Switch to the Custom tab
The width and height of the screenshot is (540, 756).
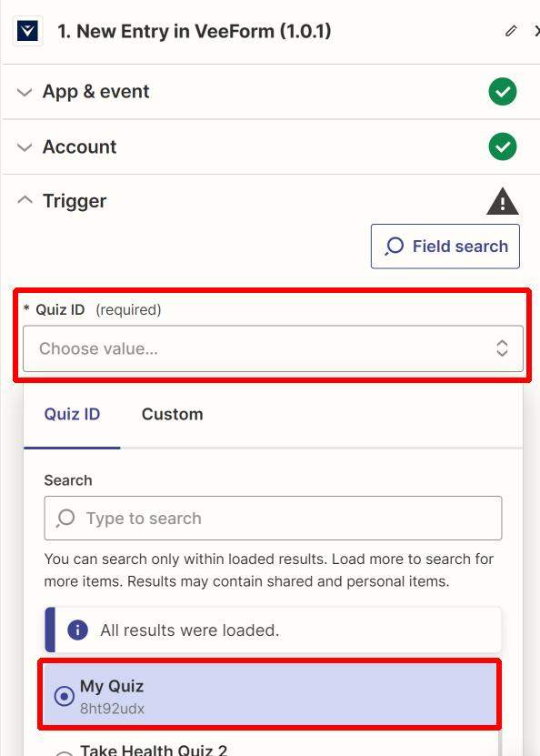click(172, 414)
